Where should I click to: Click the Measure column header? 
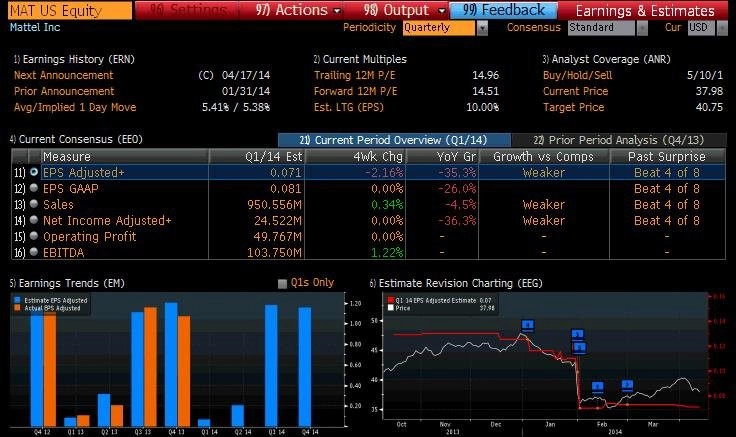point(125,156)
